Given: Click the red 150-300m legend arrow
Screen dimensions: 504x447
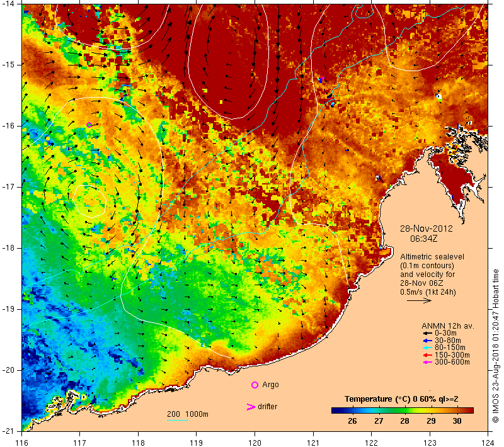Looking at the screenshot, I should (x=428, y=355).
